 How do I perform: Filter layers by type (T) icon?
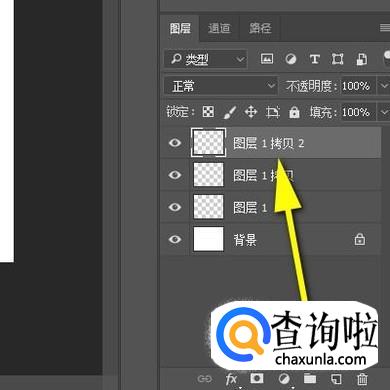[314, 59]
